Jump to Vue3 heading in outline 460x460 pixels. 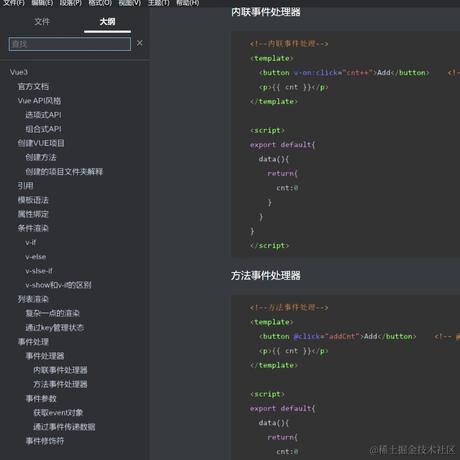(x=19, y=72)
